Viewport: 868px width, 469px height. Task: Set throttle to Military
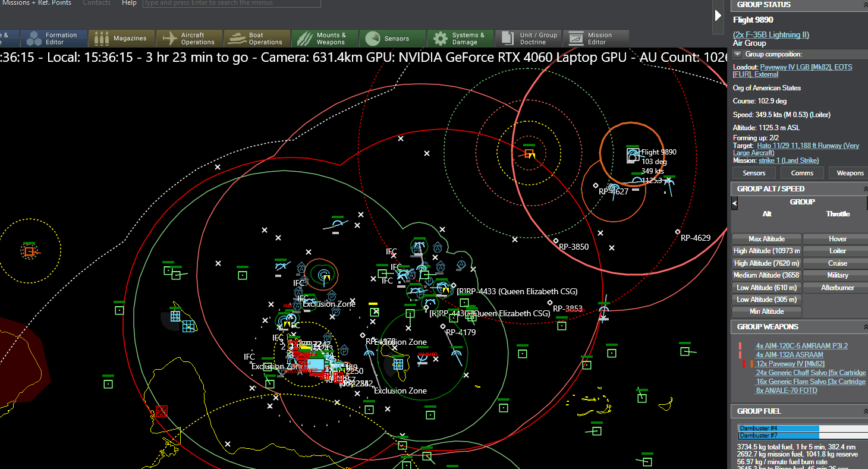click(837, 275)
